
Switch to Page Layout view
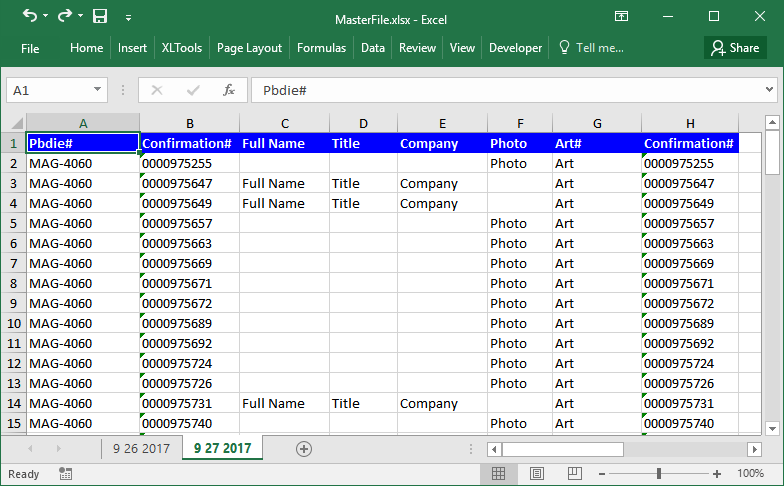click(536, 473)
